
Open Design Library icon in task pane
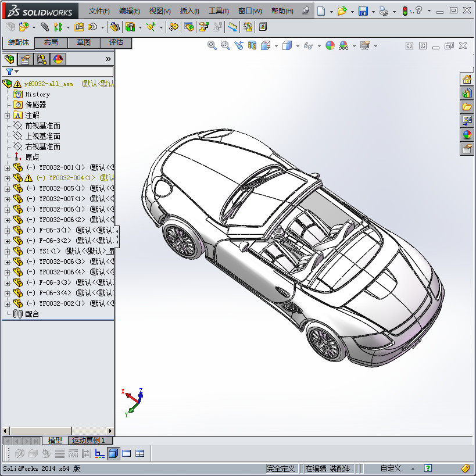click(x=467, y=93)
